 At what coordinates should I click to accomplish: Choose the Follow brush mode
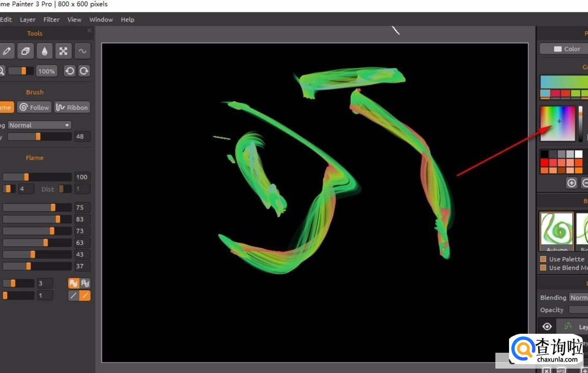[x=34, y=107]
